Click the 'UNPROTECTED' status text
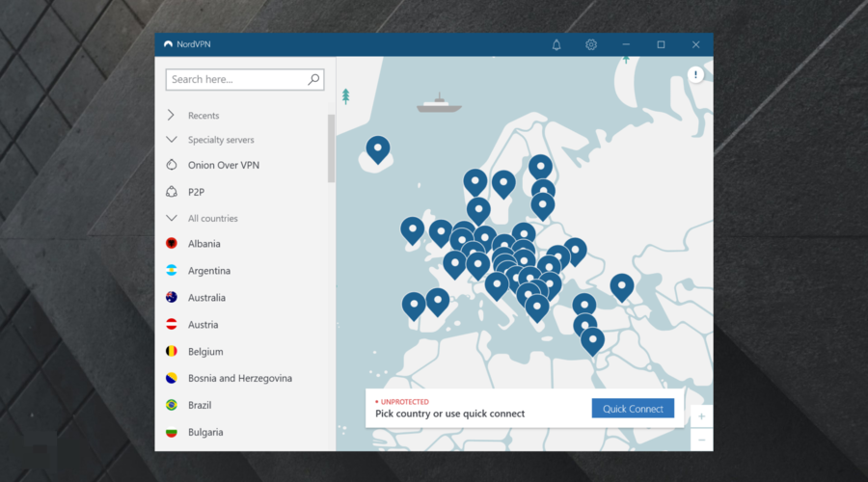The image size is (868, 482). coord(405,402)
